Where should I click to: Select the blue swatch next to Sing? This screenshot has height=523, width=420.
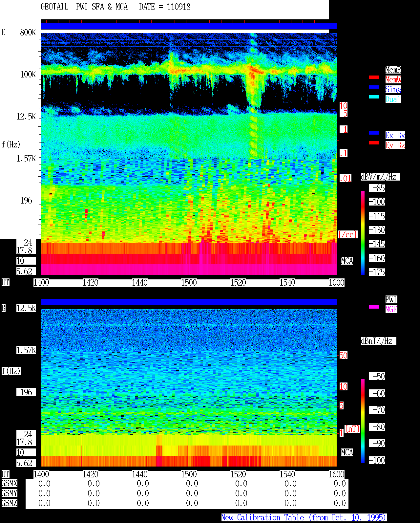(374, 87)
